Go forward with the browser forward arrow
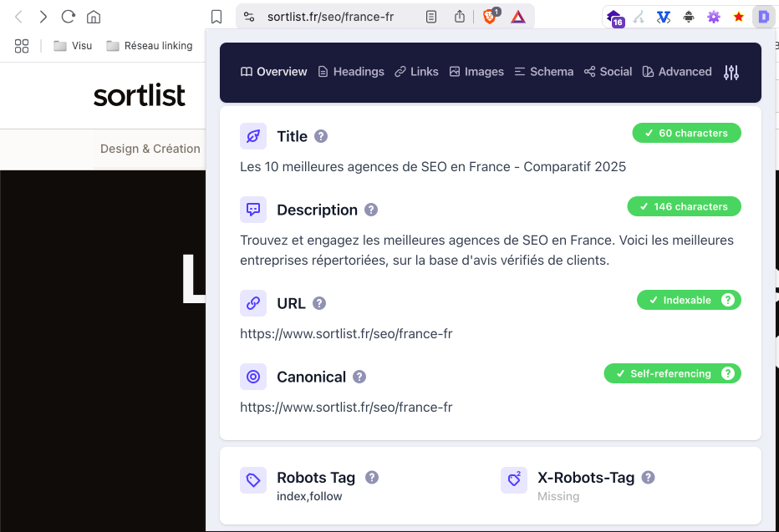The width and height of the screenshot is (779, 532). (x=43, y=17)
